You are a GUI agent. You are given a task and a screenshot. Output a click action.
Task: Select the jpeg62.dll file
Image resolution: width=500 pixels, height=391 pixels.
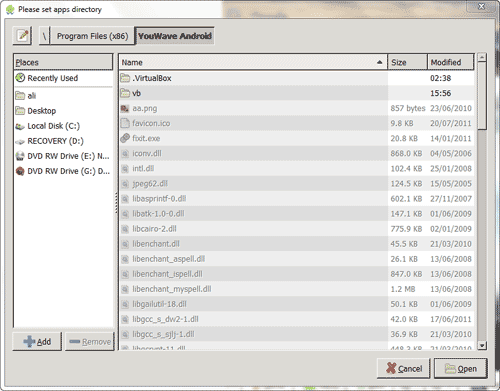(296, 184)
